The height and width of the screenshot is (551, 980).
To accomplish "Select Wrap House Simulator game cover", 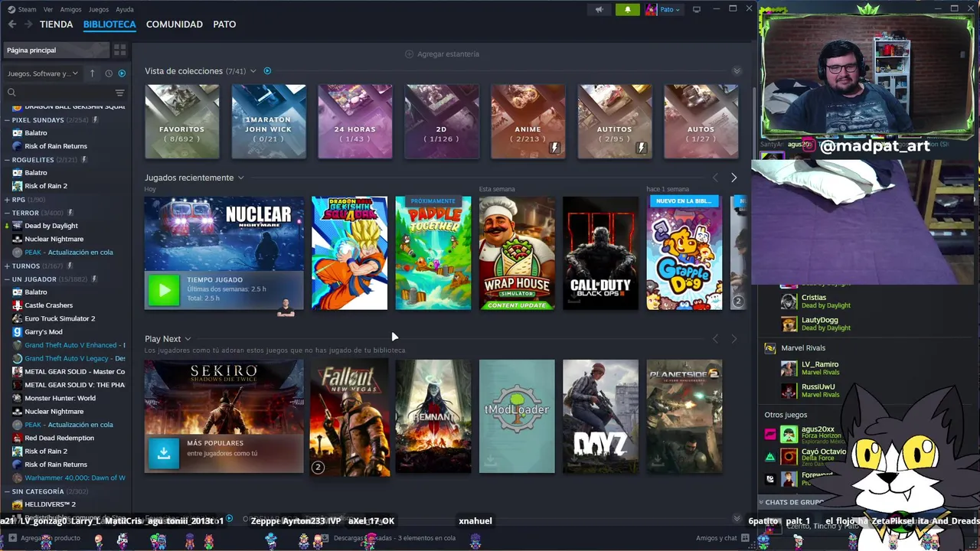I will tap(517, 253).
